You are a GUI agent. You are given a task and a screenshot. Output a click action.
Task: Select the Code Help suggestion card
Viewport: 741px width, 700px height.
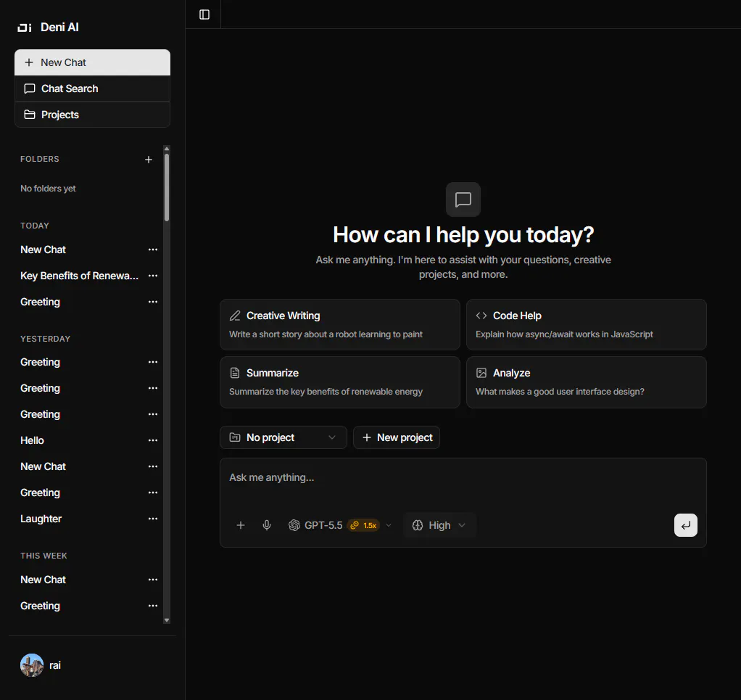(586, 325)
